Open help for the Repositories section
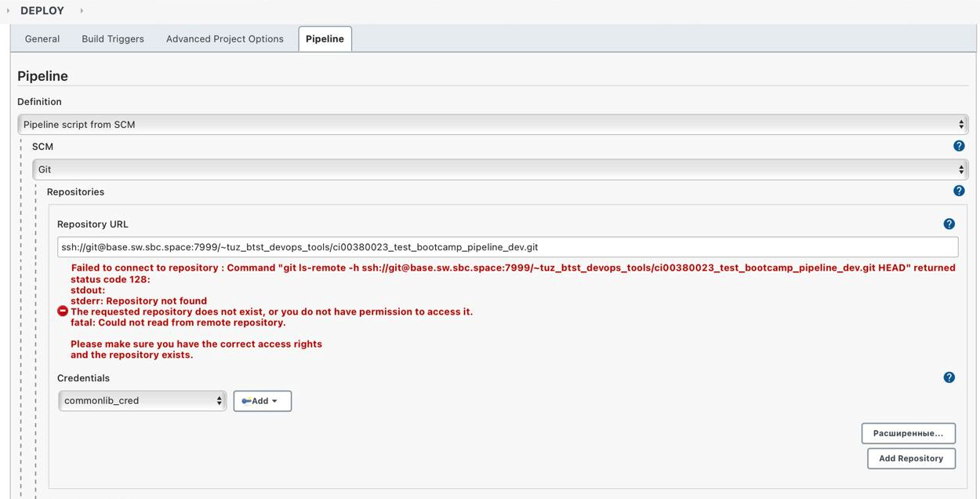This screenshot has height=499, width=980. [x=958, y=191]
